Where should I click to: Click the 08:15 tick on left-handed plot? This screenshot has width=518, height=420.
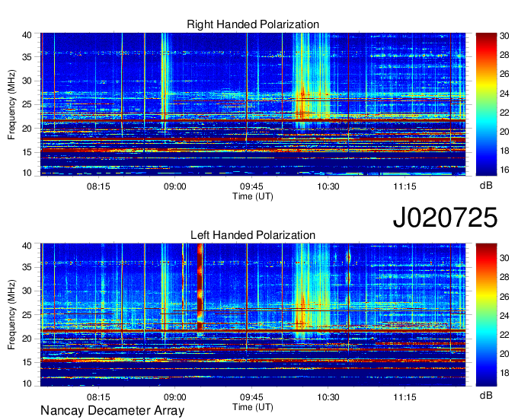[98, 397]
